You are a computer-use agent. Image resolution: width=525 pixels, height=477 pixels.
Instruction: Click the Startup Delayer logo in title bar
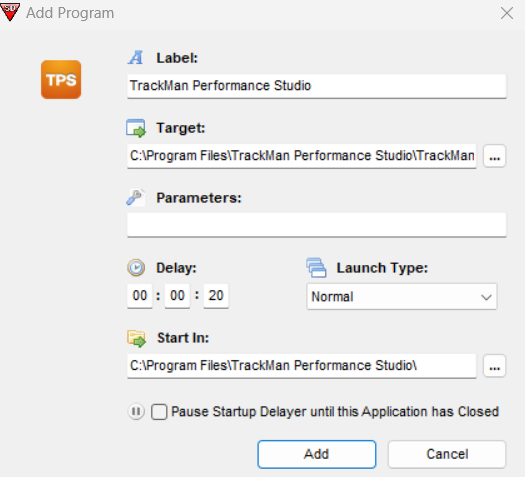(10, 12)
